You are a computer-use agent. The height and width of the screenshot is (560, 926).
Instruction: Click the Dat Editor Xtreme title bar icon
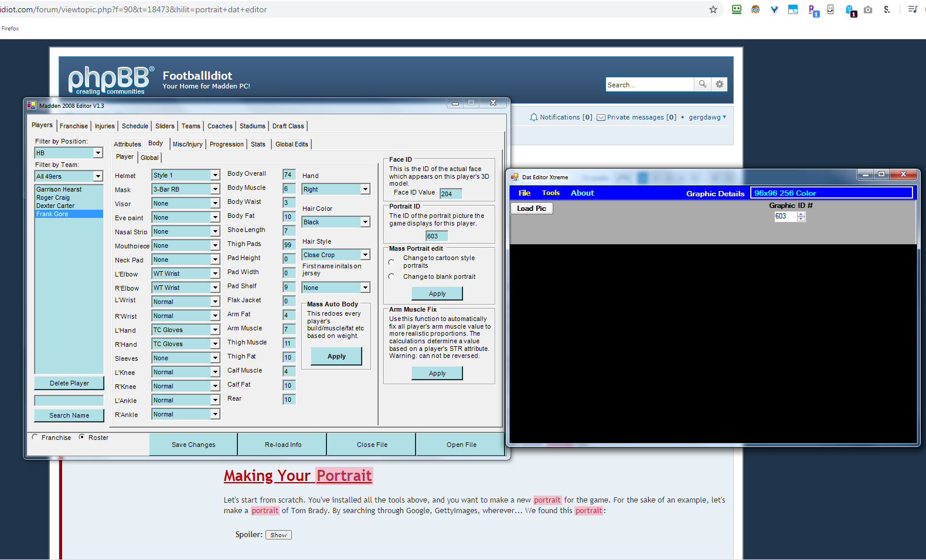pyautogui.click(x=515, y=177)
